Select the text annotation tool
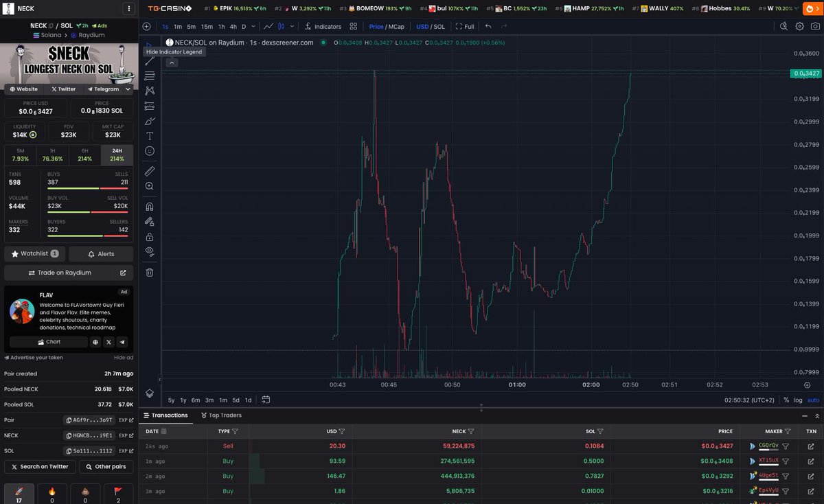The image size is (824, 504). click(150, 136)
